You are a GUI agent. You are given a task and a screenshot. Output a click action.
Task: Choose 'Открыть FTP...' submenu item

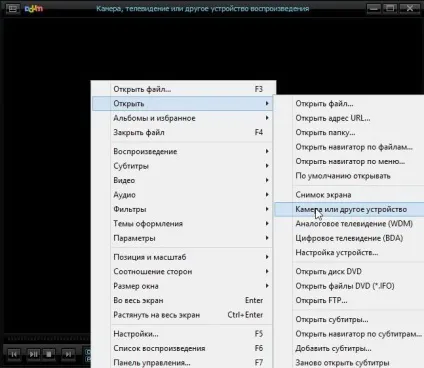(349, 300)
